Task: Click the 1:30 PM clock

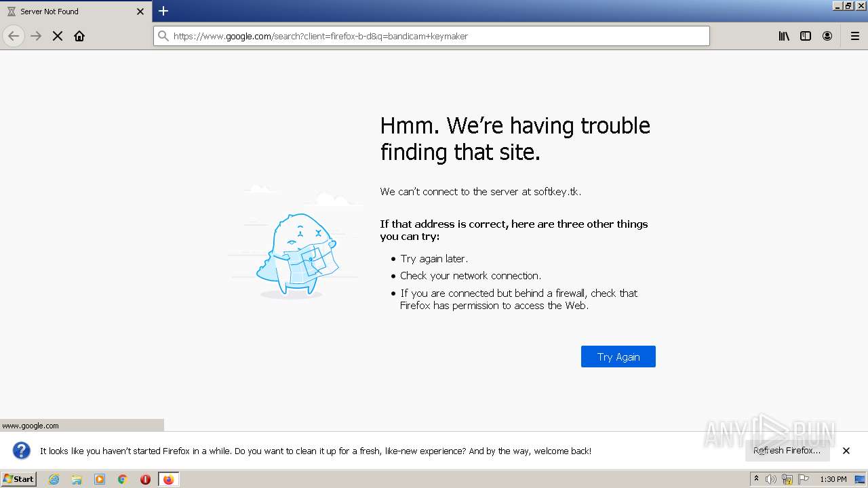Action: pyautogui.click(x=833, y=479)
